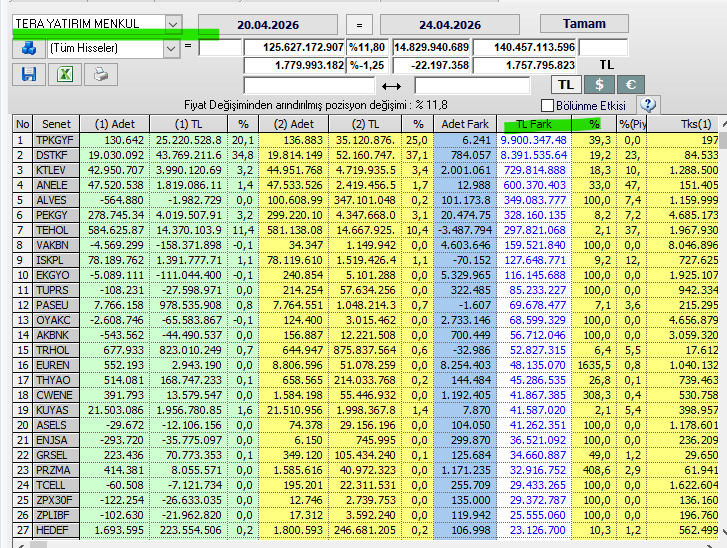Select the ISKPL stock cell
The height and width of the screenshot is (548, 727).
tap(56, 260)
